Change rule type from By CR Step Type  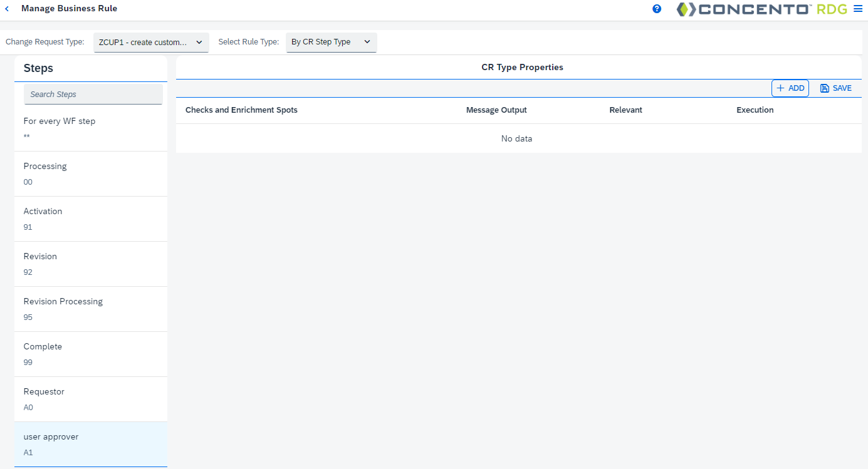(331, 42)
